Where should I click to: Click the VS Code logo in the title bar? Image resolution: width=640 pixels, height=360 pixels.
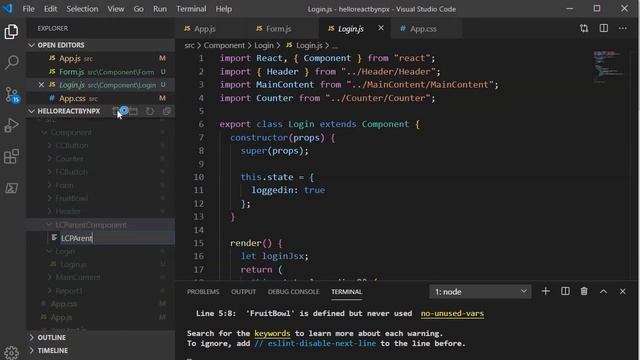tap(8, 9)
